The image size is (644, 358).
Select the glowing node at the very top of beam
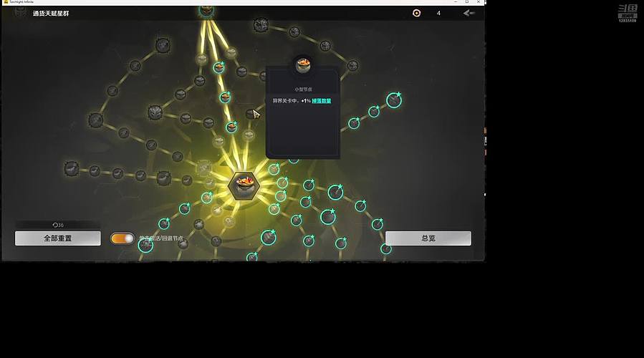206,9
